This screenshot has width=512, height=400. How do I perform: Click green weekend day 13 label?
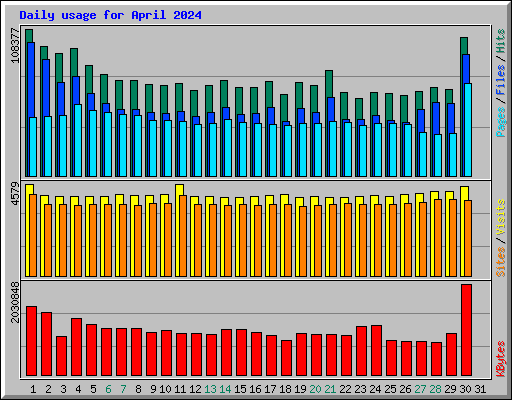(x=210, y=389)
